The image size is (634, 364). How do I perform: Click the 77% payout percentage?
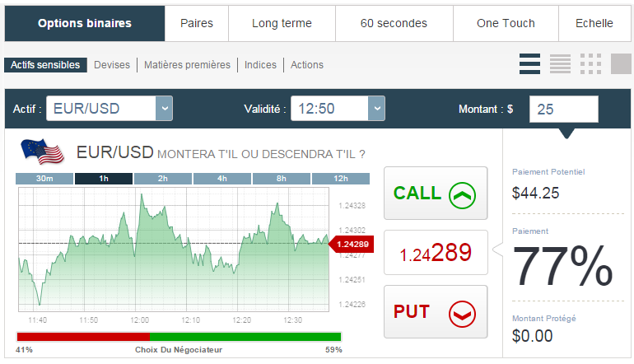pos(562,267)
